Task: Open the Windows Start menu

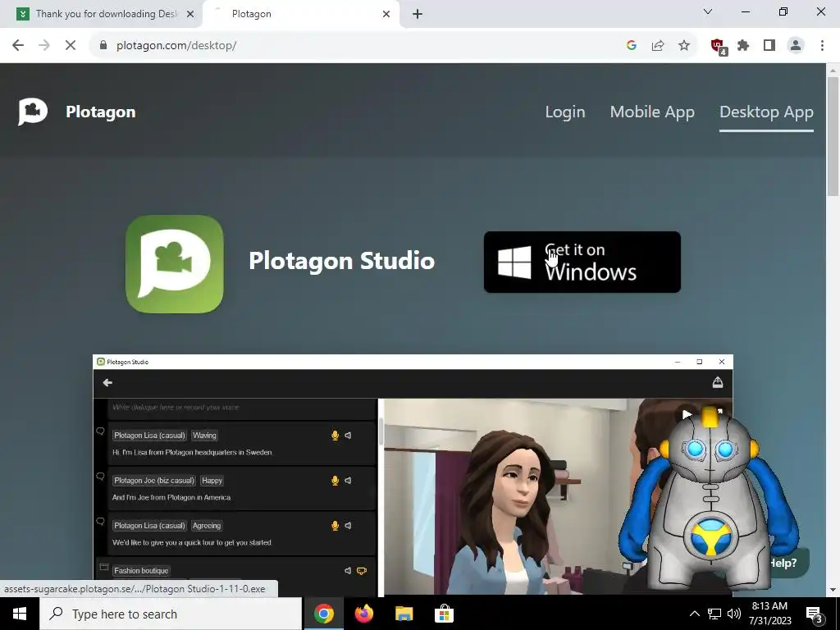Action: tap(20, 614)
